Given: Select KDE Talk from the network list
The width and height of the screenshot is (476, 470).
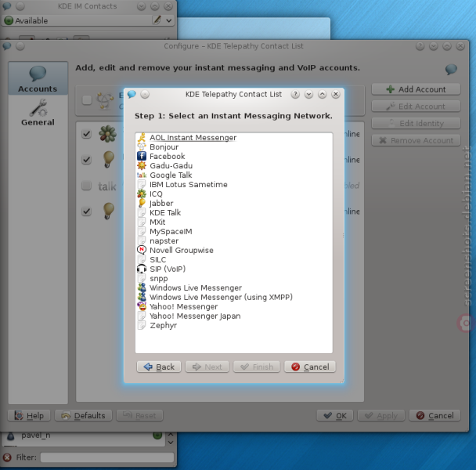Looking at the screenshot, I should pos(234,212).
